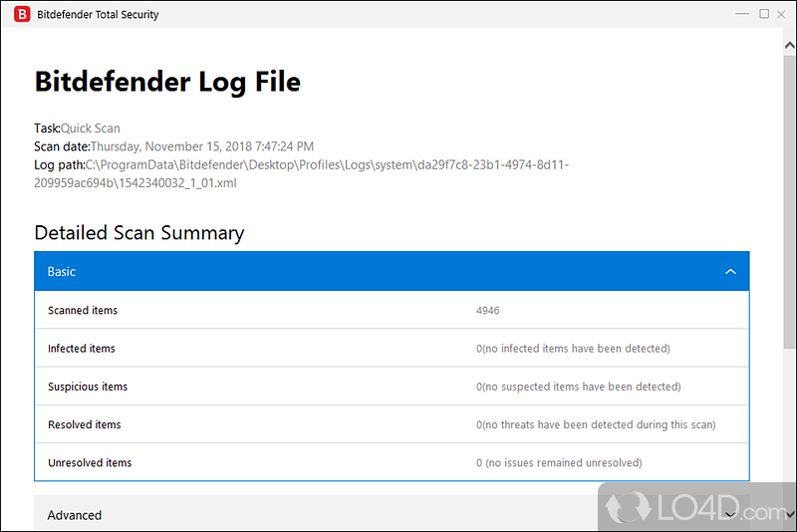The width and height of the screenshot is (797, 532).
Task: Collapse the Basic section chevron
Action: [730, 271]
